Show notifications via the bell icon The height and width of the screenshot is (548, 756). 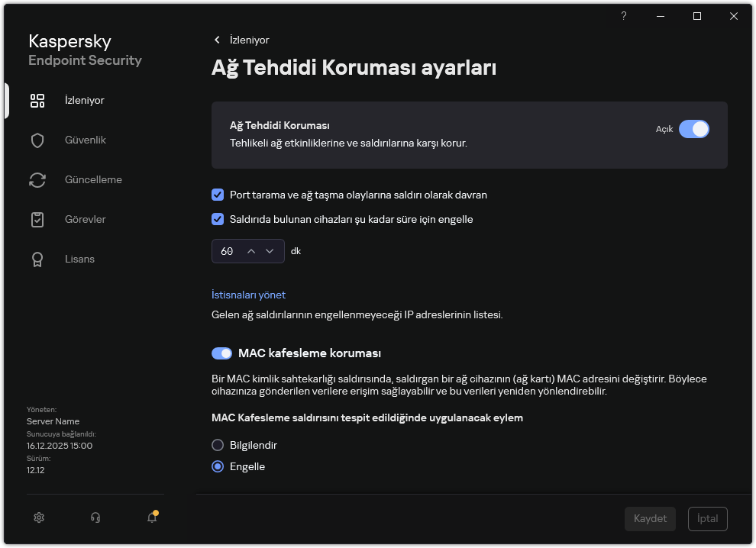point(151,517)
